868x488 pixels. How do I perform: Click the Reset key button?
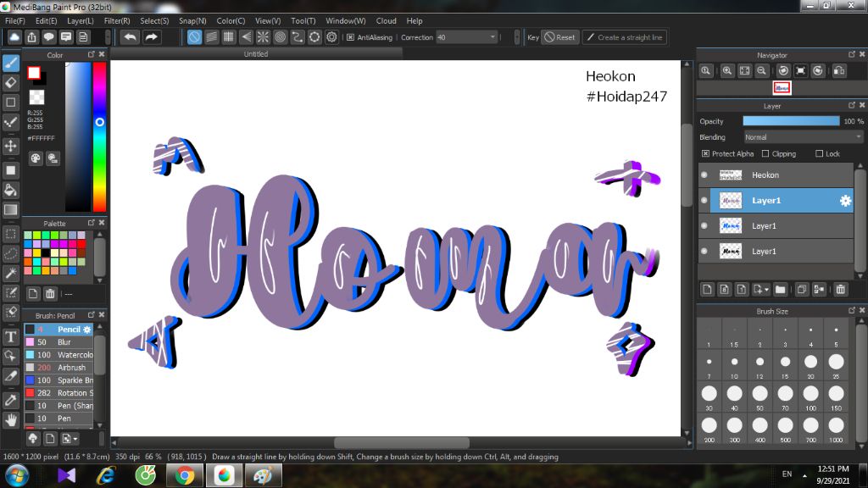coord(559,37)
